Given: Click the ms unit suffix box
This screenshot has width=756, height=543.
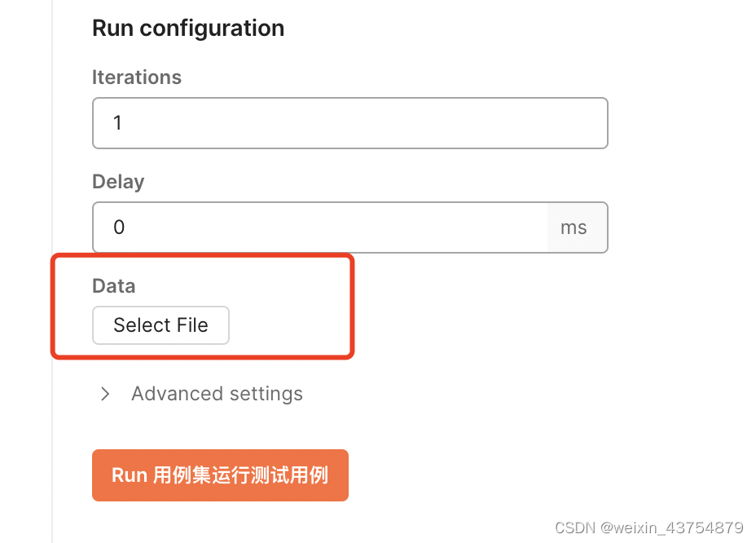Looking at the screenshot, I should [x=574, y=227].
